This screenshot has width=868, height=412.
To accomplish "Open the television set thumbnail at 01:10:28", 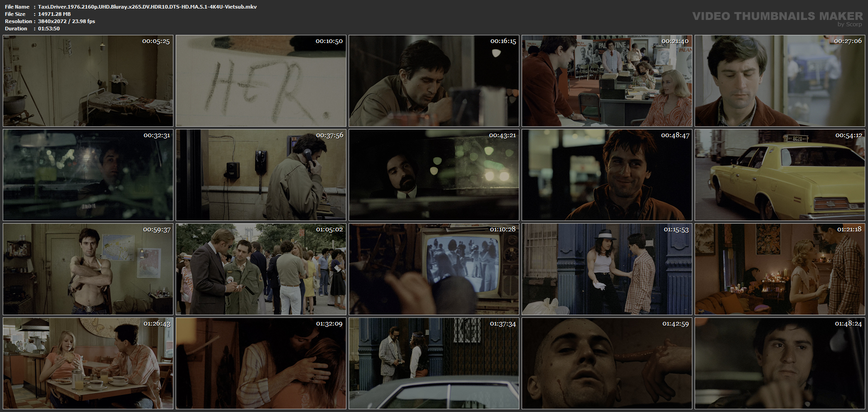I will pyautogui.click(x=434, y=269).
